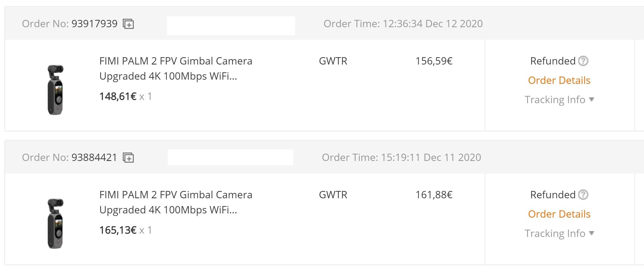Click the 161,88€ order total

(x=434, y=195)
